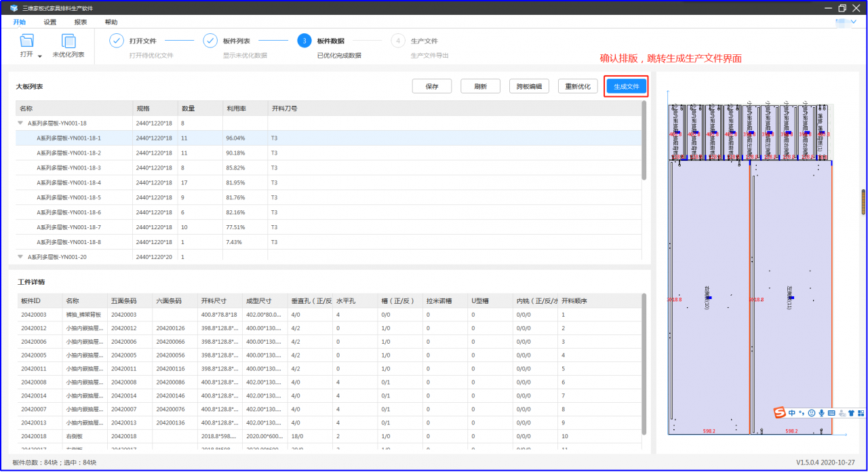
Task: Click the 开料刀号 column header
Action: (x=454, y=109)
